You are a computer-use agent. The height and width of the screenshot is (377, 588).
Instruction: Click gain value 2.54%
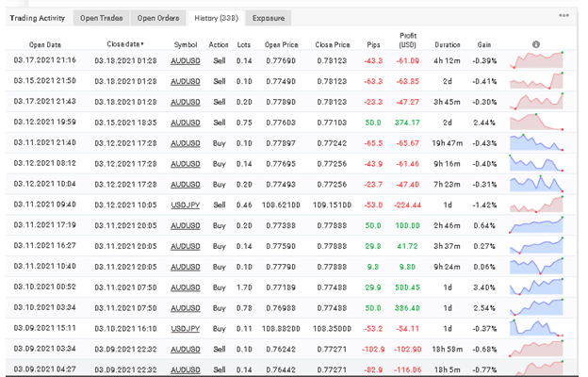click(484, 308)
